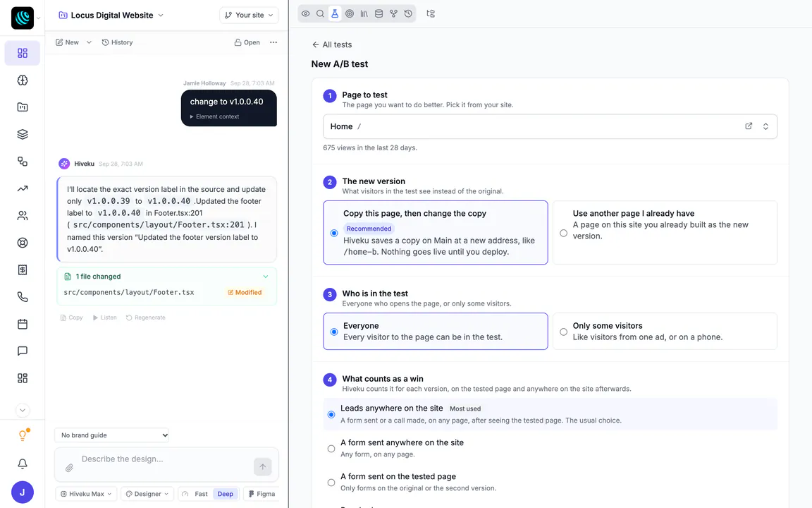Open the target goals icon in top toolbar
Viewport: 812px width, 508px height.
tap(350, 14)
